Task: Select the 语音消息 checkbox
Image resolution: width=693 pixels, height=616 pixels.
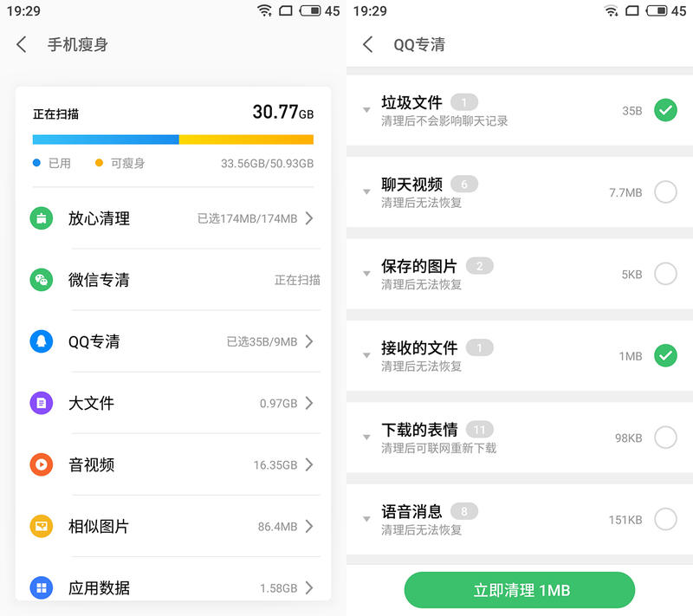Action: click(x=665, y=519)
